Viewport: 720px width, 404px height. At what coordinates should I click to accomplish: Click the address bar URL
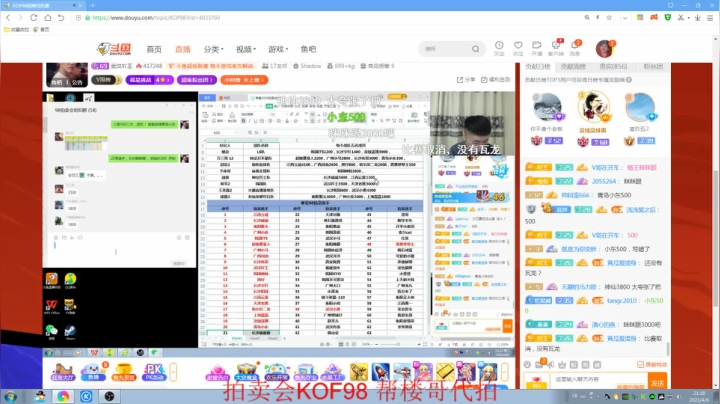[156, 17]
